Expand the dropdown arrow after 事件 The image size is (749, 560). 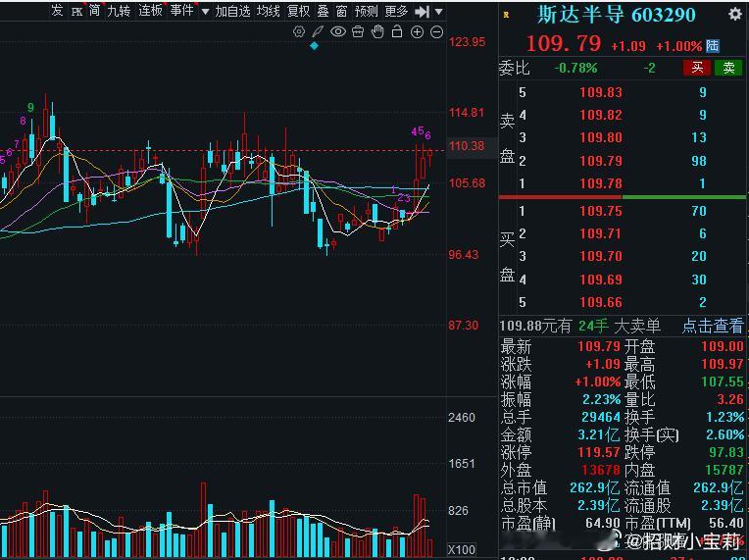206,12
